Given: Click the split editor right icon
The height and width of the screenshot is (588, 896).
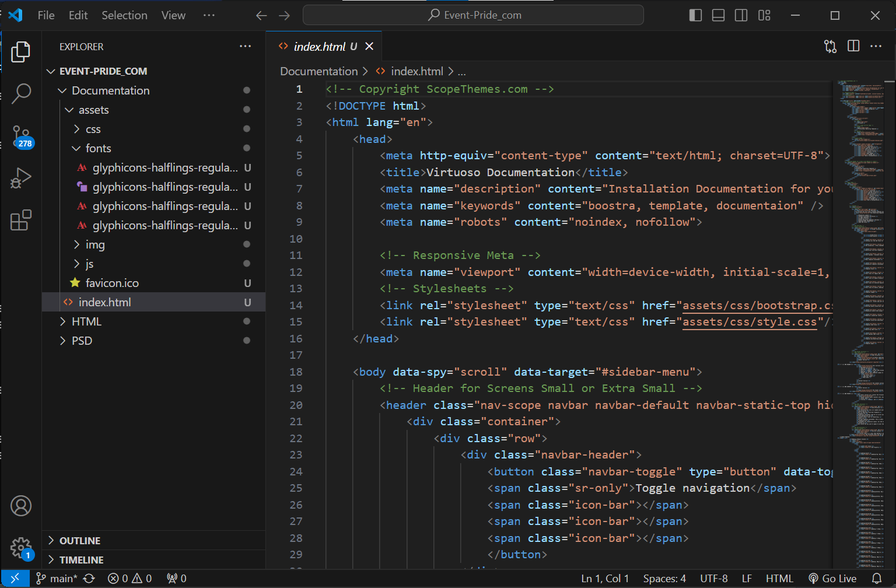Looking at the screenshot, I should pos(853,46).
